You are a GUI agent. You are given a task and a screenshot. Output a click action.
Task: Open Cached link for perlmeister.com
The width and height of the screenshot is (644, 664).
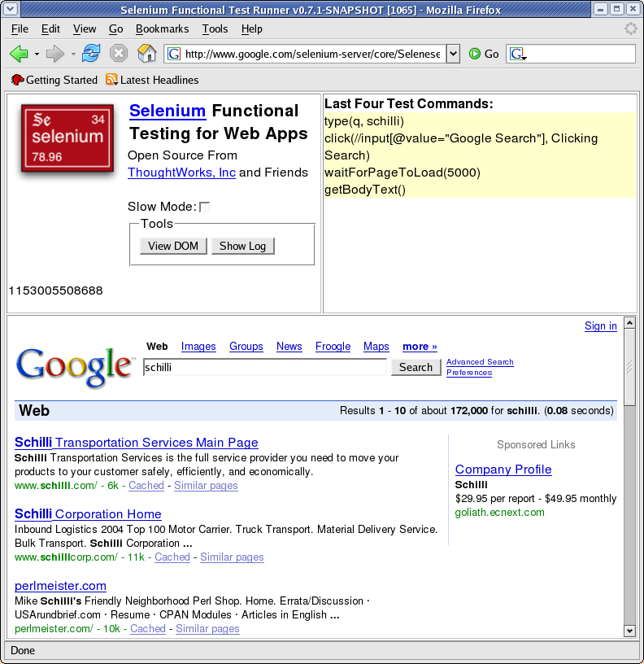pos(148,628)
